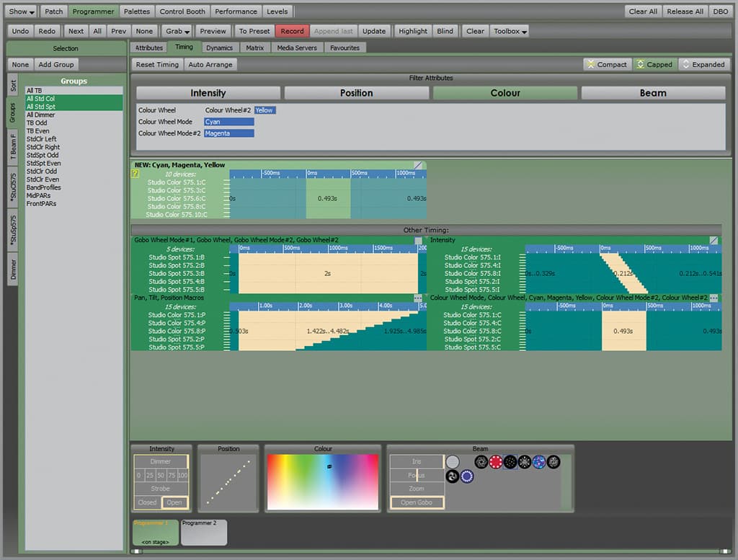Viewport: 738px width, 560px height.
Task: Switch to the Levels tab
Action: pos(277,12)
